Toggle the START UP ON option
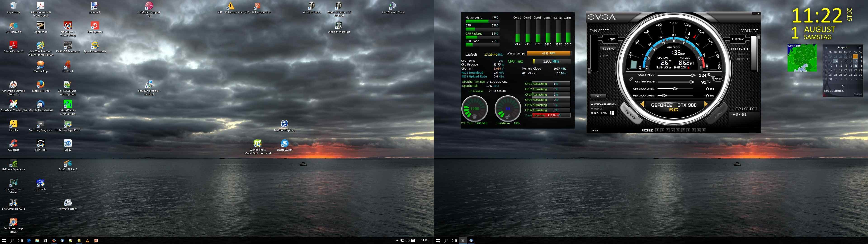Screen dimensions: 868x244 click(x=592, y=113)
